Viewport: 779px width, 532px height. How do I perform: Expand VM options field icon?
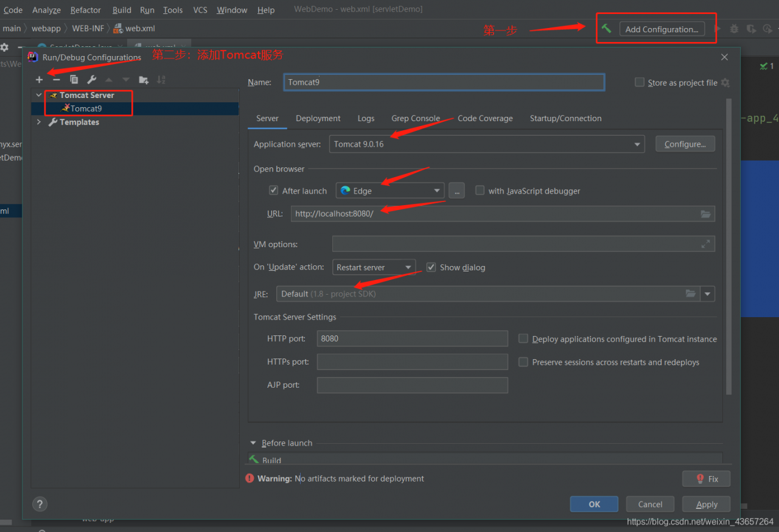tap(705, 244)
